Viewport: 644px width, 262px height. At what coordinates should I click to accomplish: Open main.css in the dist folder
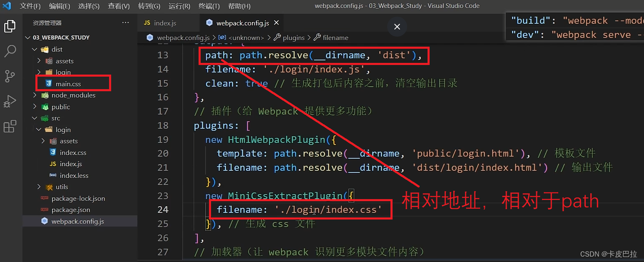pos(68,84)
